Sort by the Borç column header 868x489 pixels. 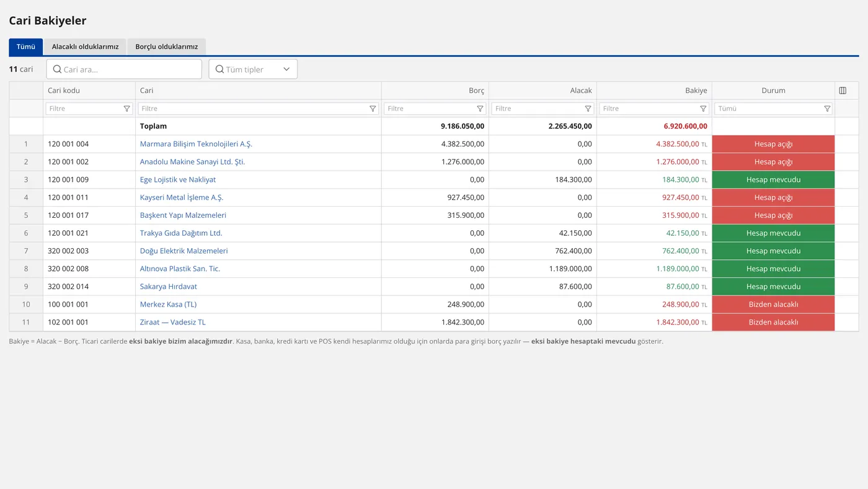click(435, 91)
